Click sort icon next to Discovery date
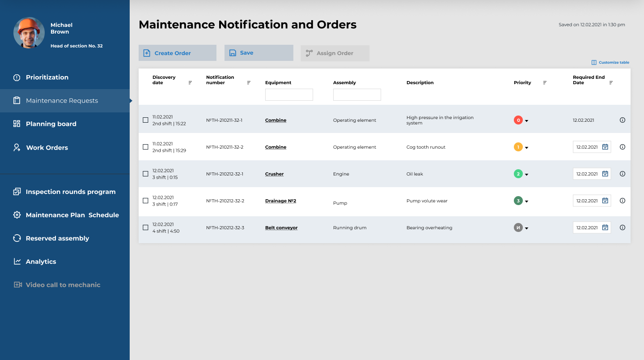The image size is (644, 360). click(x=190, y=83)
